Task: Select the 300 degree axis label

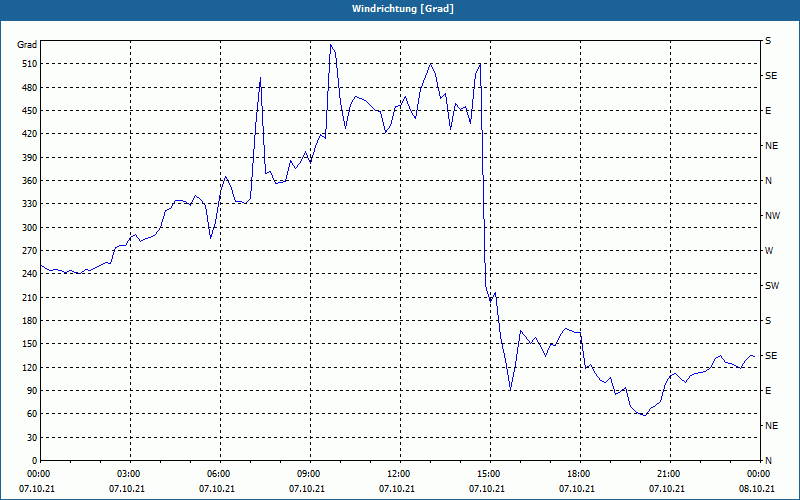Action: [x=30, y=228]
